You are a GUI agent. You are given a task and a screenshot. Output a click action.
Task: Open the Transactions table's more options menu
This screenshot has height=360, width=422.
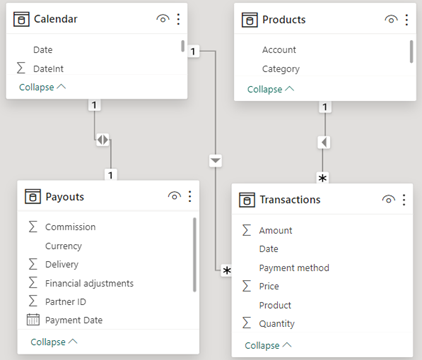click(x=404, y=200)
